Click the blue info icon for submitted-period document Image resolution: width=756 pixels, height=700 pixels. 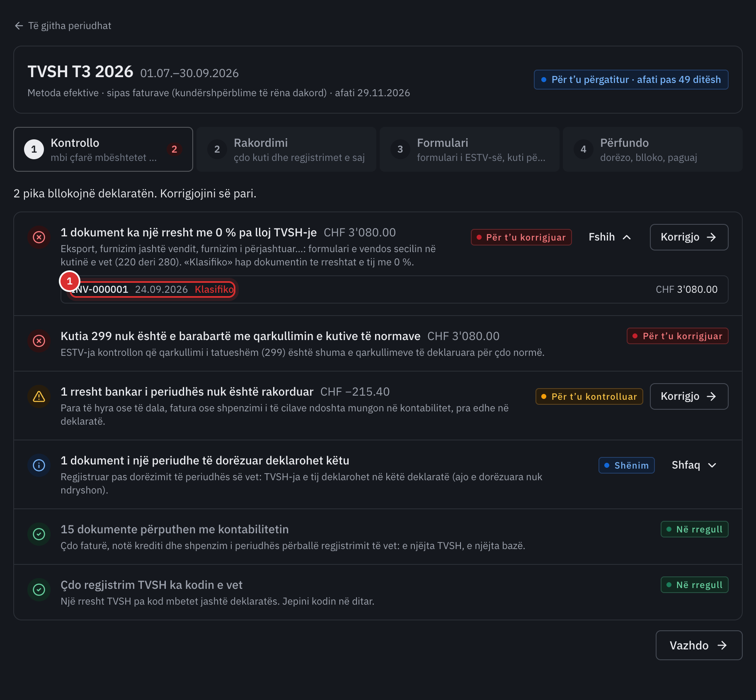click(x=39, y=465)
